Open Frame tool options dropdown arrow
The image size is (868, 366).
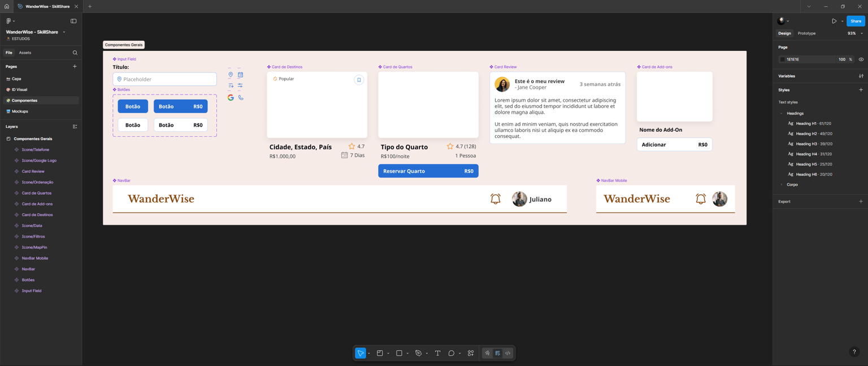[388, 354]
